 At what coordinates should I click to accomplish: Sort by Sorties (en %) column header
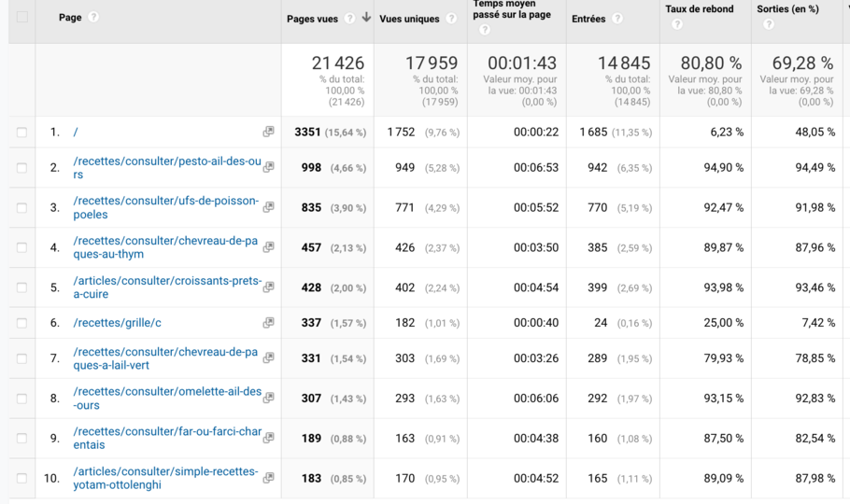pos(787,9)
